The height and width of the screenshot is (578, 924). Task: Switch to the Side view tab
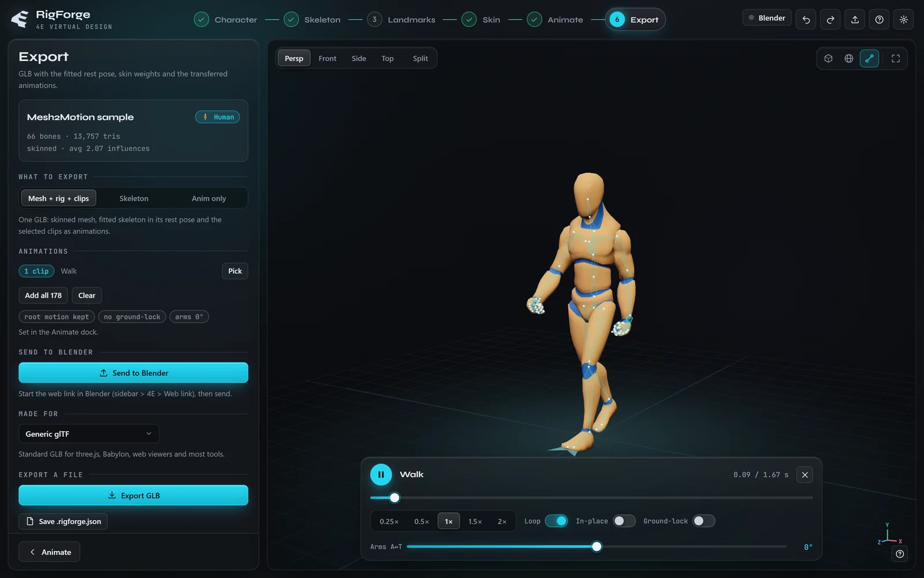359,58
